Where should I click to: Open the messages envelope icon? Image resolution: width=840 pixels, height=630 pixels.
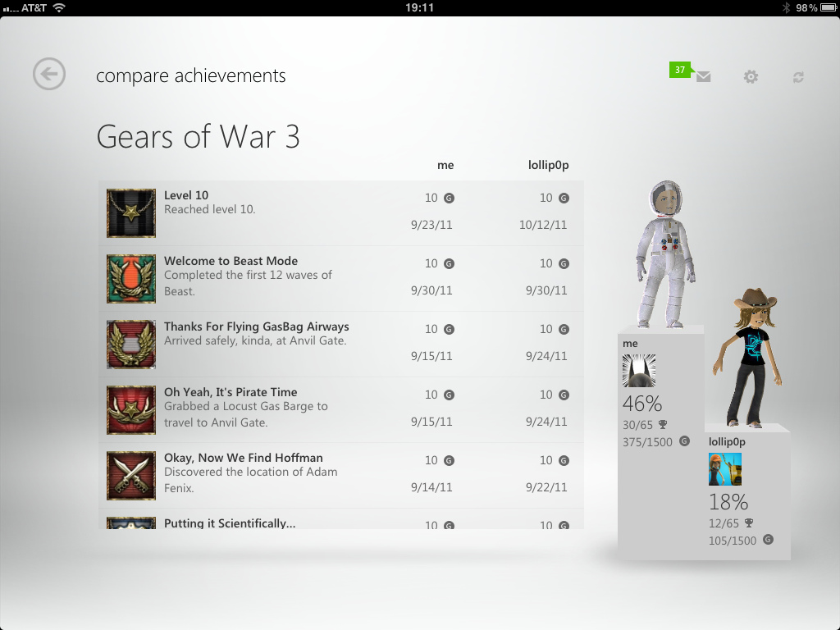coord(703,76)
